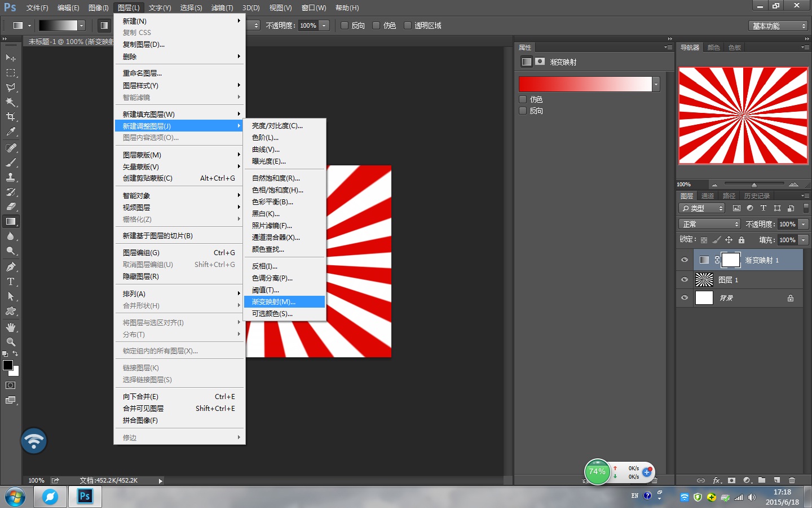Image resolution: width=812 pixels, height=508 pixels.
Task: Open the 正常 blend mode dropdown
Action: [x=709, y=224]
